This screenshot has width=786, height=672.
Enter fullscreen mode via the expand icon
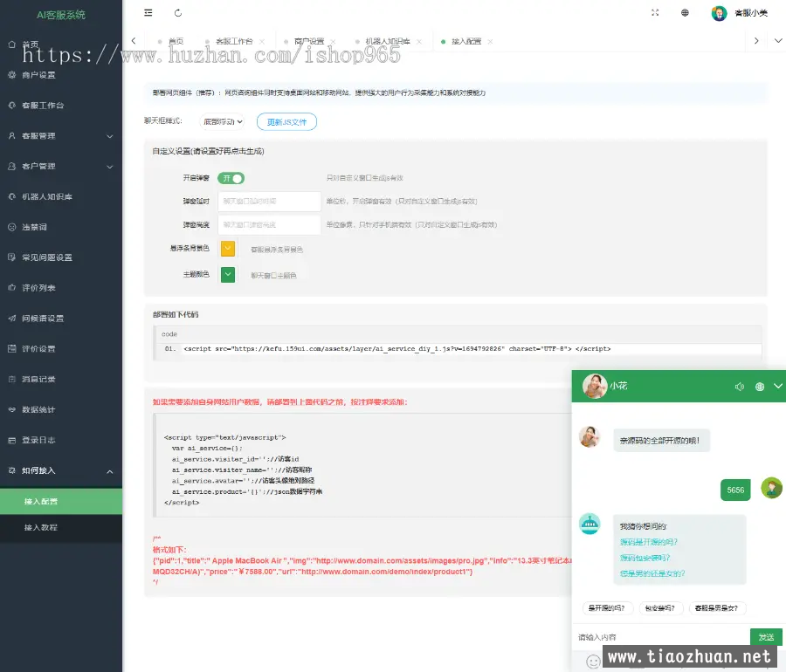pyautogui.click(x=655, y=13)
